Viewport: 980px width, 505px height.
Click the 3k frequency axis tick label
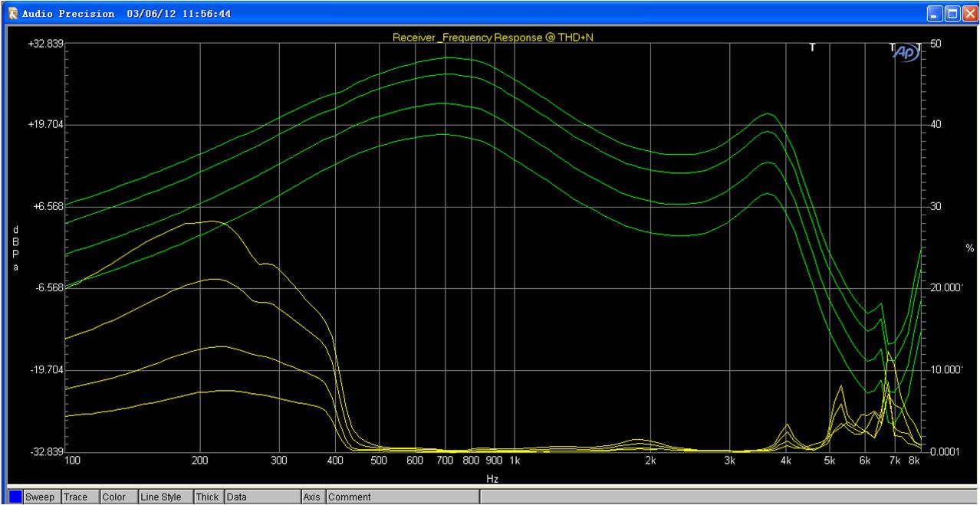pos(730,461)
